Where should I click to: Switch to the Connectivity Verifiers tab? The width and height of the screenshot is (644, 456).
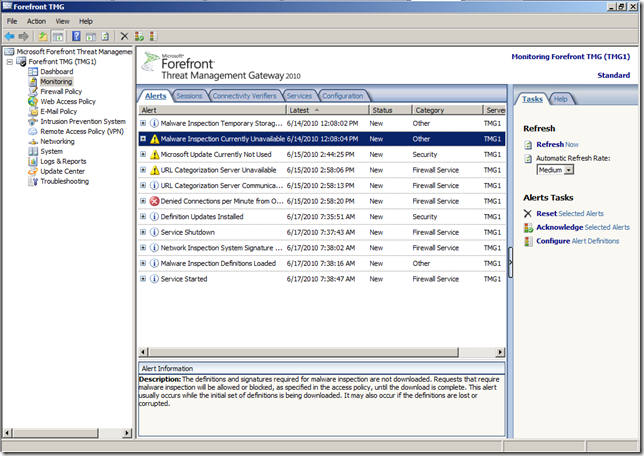244,96
